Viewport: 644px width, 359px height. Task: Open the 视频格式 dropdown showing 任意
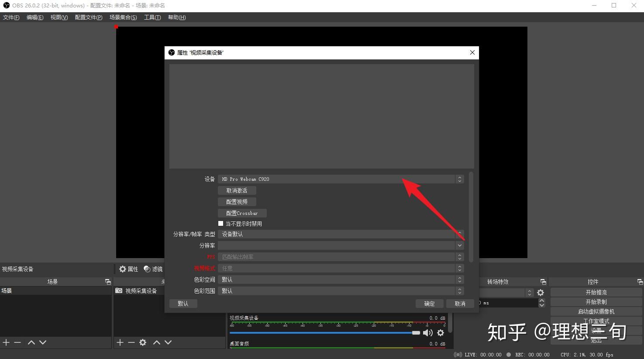click(x=341, y=268)
